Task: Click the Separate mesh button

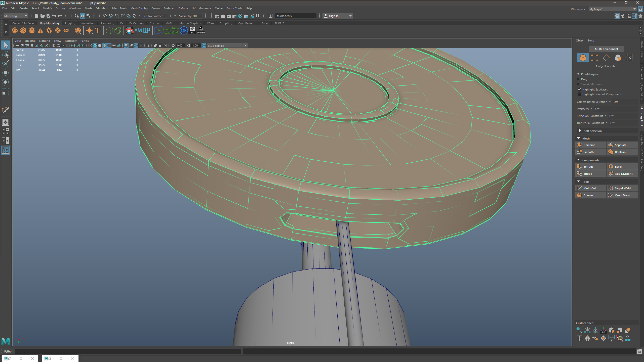Action: click(622, 145)
